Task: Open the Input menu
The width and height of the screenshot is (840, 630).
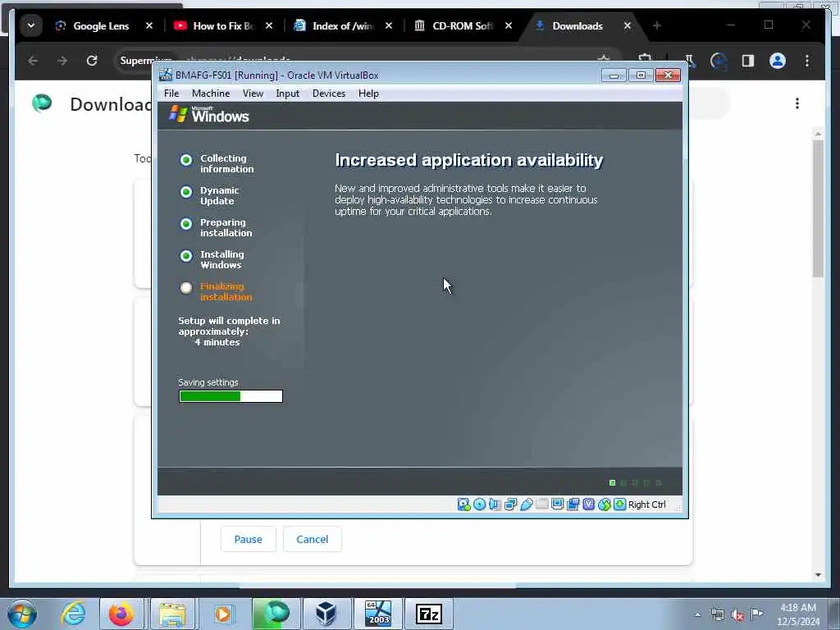Action: [x=288, y=94]
